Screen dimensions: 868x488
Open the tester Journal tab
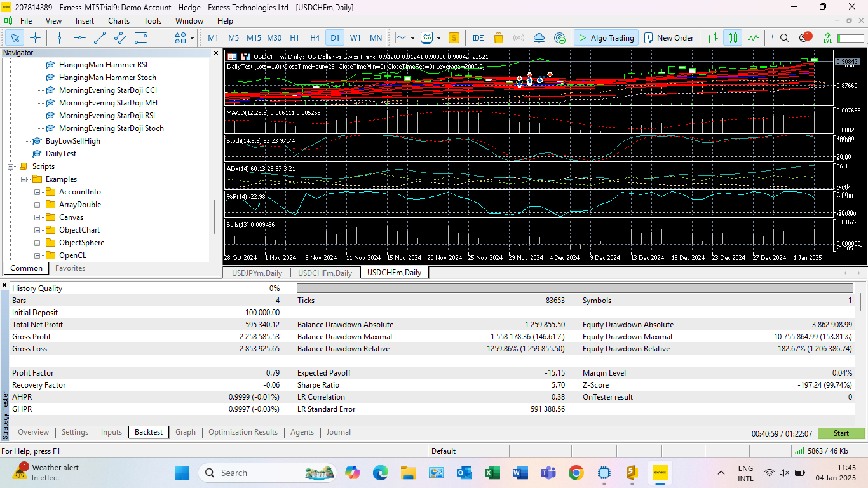pyautogui.click(x=339, y=432)
